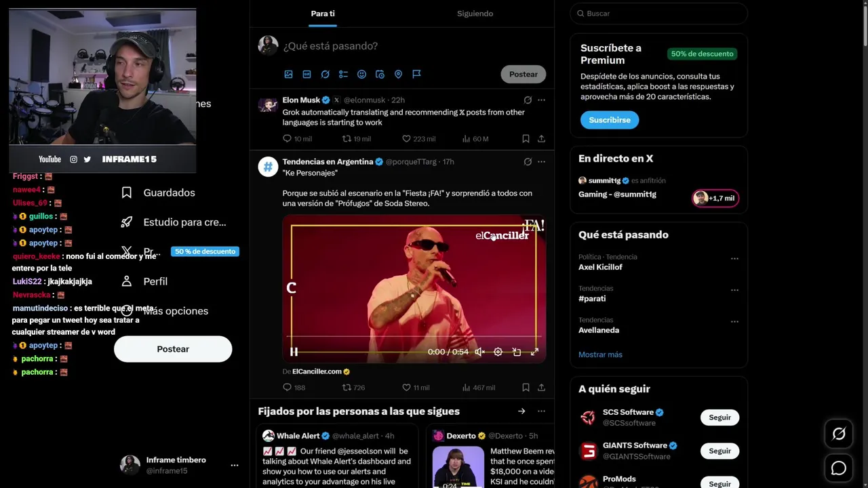Screen dimensions: 868x488
Task: Add an image to the new post
Action: (x=288, y=74)
